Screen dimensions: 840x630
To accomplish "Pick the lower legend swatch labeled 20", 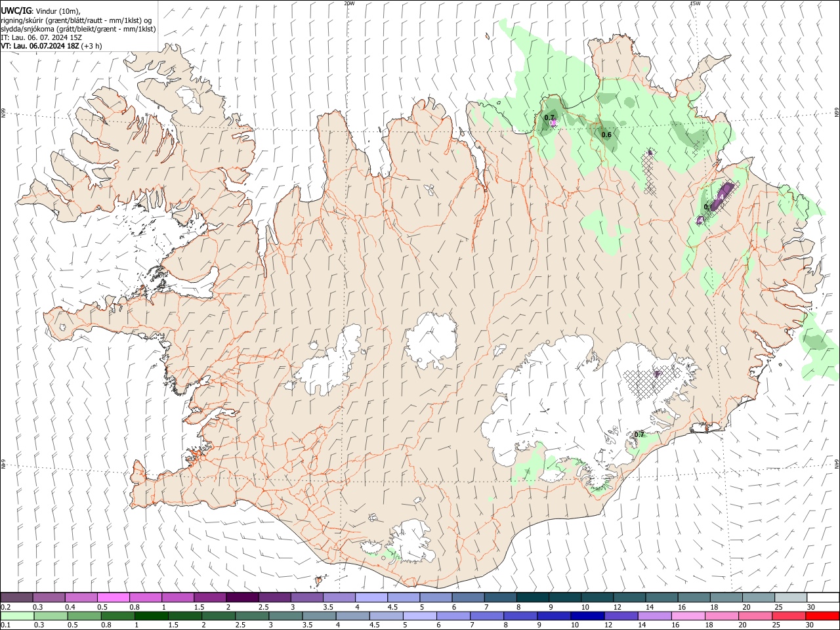I will [754, 616].
